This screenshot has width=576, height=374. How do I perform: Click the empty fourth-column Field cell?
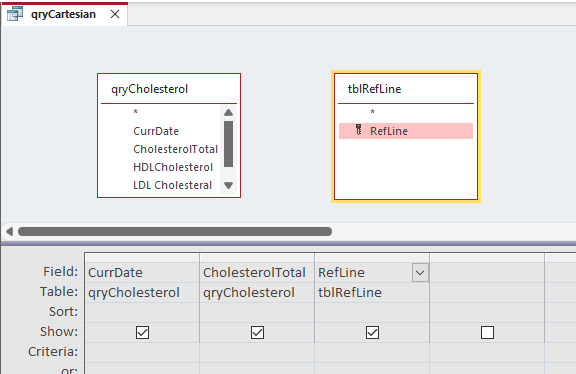[487, 273]
